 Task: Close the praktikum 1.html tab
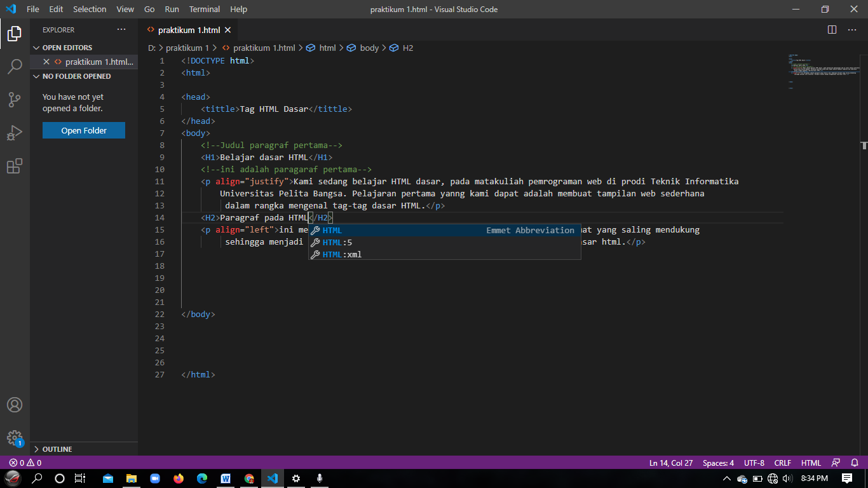227,30
